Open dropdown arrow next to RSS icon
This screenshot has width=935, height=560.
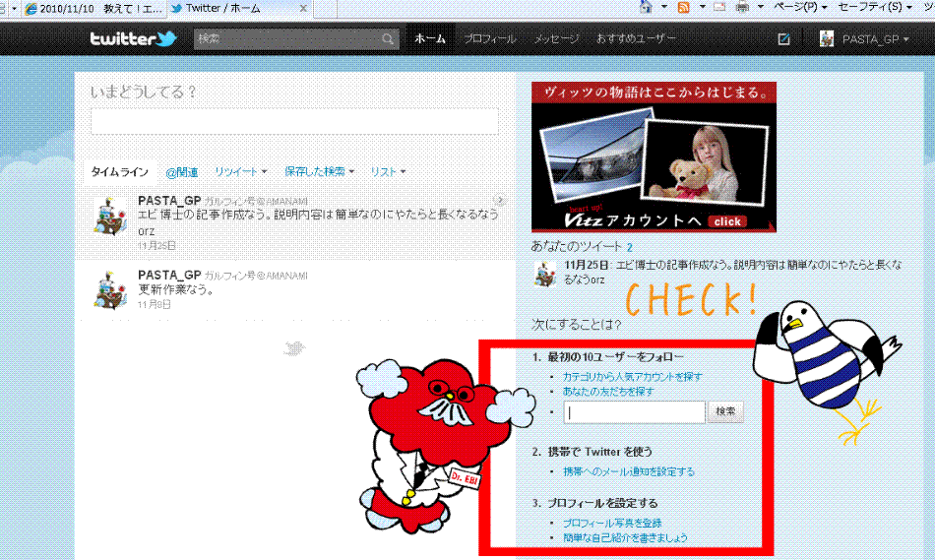[703, 7]
